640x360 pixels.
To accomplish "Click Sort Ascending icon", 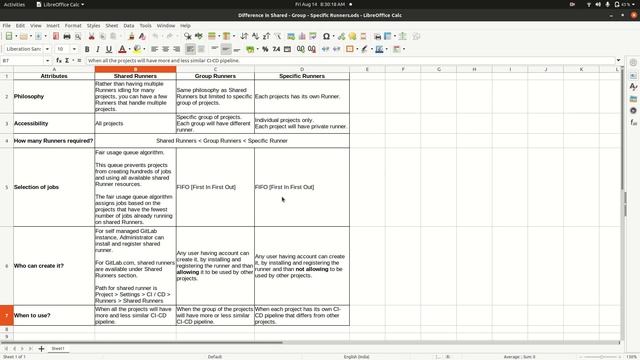I will point(256,36).
